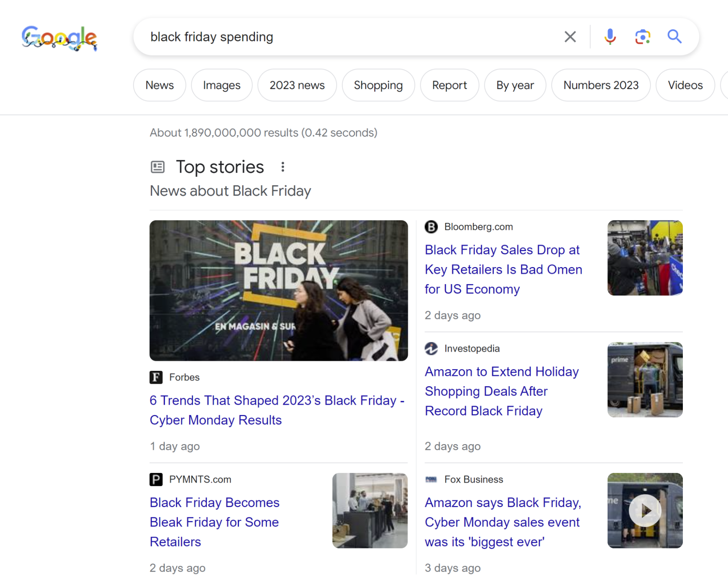Click the Fox Business favicon
Viewport: 728px width, 580px height.
pos(432,480)
